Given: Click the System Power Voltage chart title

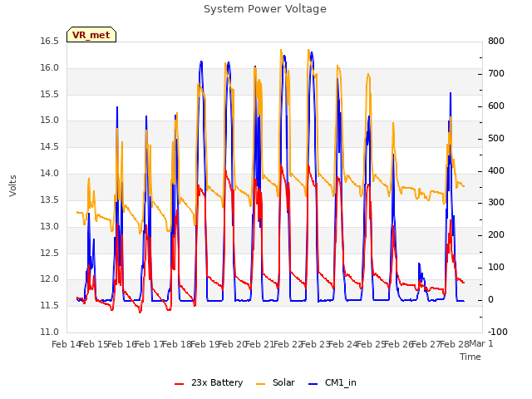Looking at the screenshot, I should (x=265, y=9).
